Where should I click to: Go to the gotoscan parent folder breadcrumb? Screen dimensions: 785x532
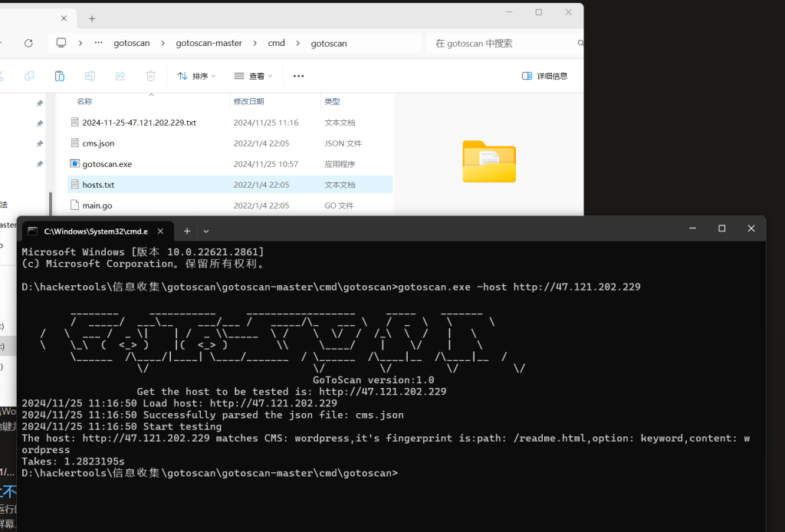click(132, 43)
